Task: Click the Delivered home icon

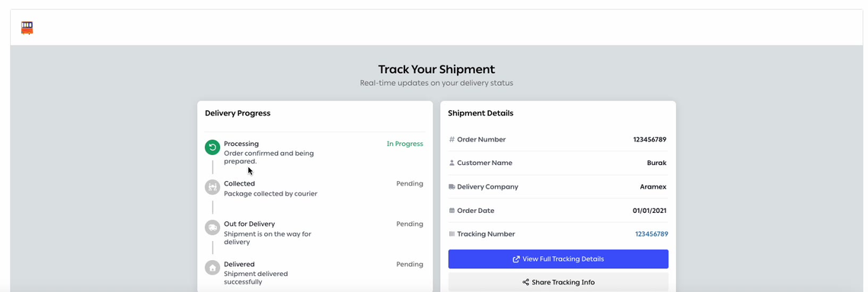Action: coord(212,268)
